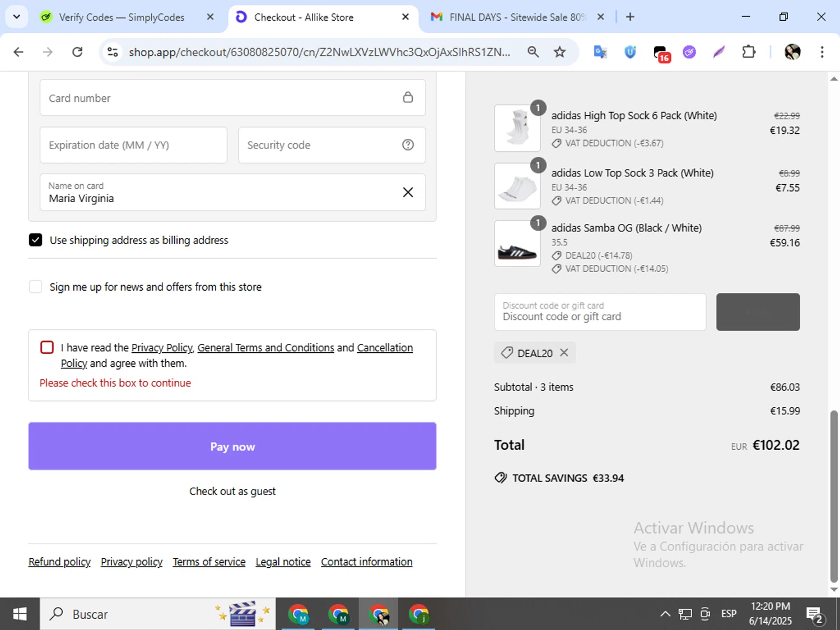Remove the DEAL20 discount code

tap(564, 352)
